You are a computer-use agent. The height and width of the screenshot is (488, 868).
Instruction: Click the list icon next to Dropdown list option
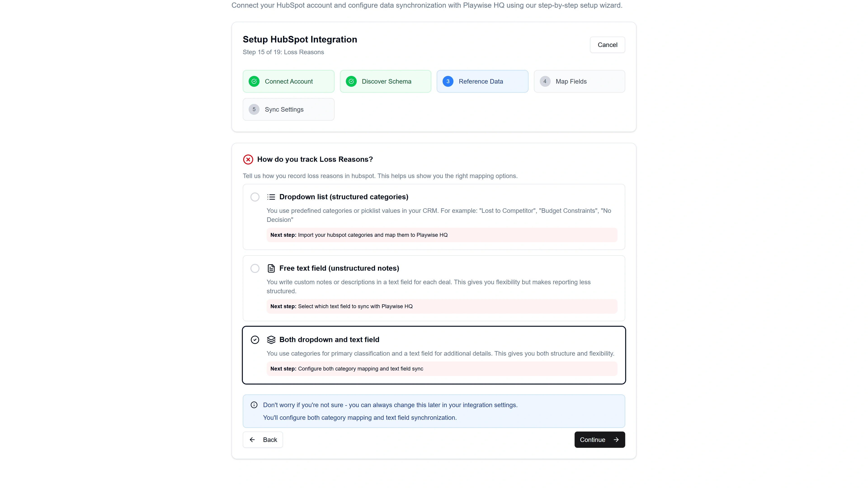(x=271, y=197)
